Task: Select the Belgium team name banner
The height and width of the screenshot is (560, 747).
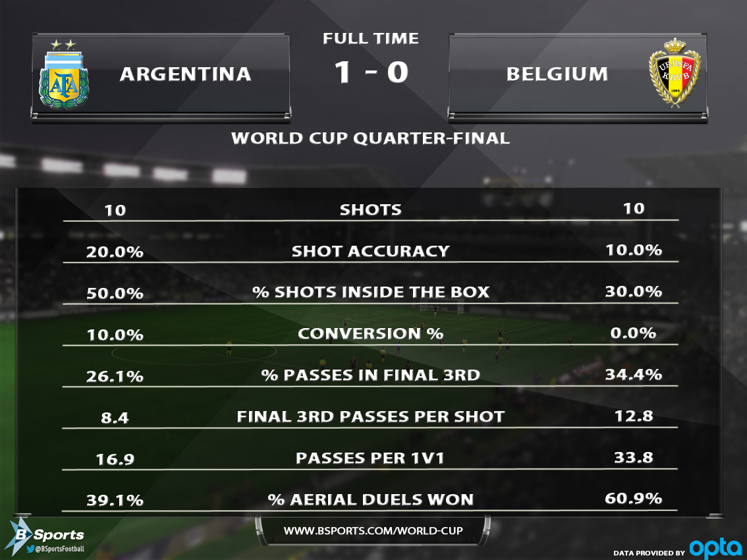Action: (557, 74)
